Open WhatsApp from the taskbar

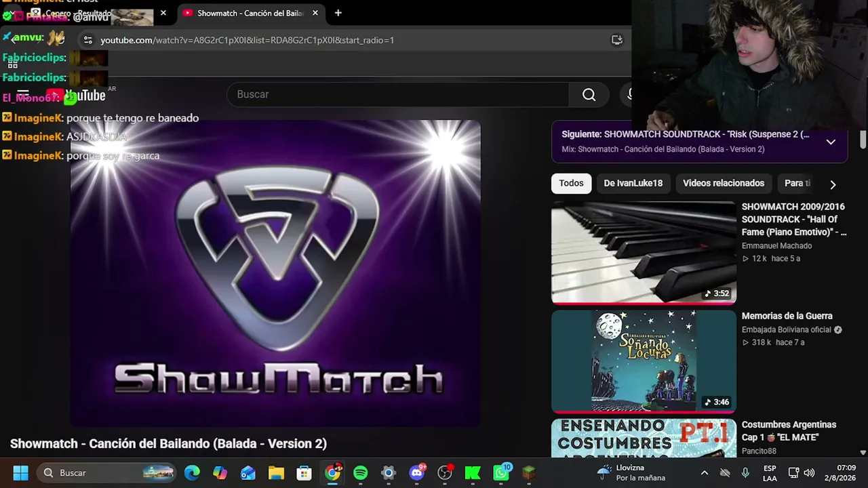[x=501, y=473]
